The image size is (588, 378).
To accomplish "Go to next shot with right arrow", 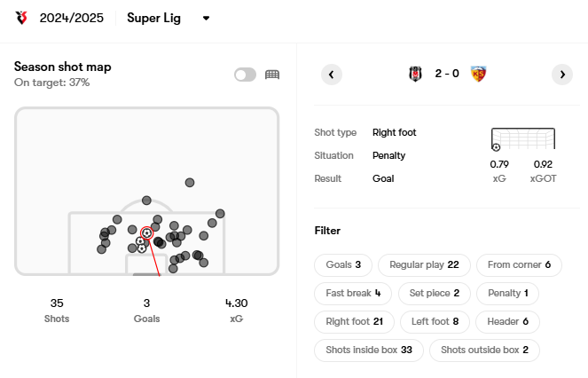I will (x=562, y=75).
